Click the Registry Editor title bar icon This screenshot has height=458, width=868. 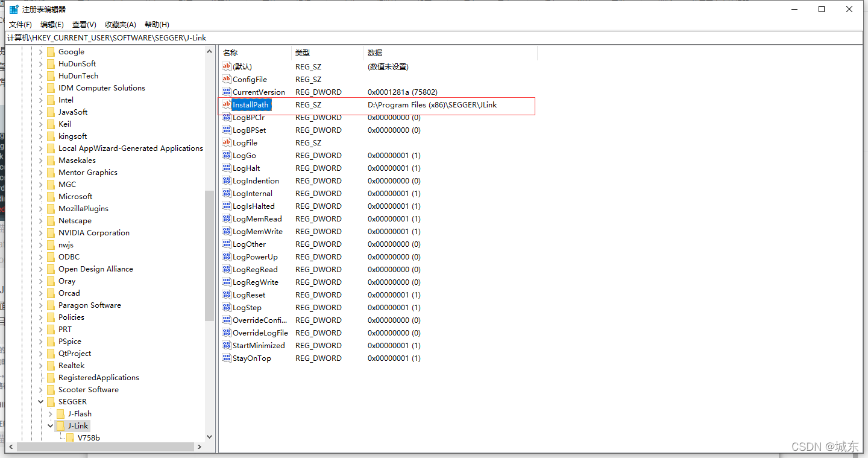coord(14,9)
